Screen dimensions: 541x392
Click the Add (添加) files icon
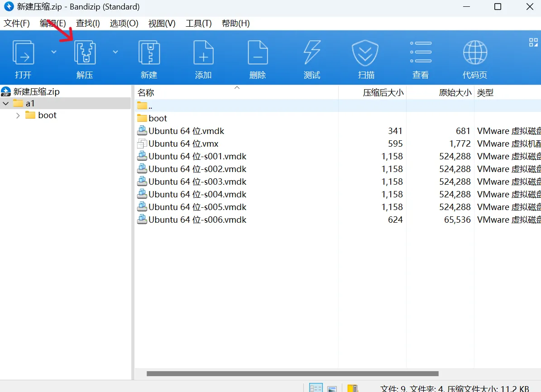coord(203,53)
